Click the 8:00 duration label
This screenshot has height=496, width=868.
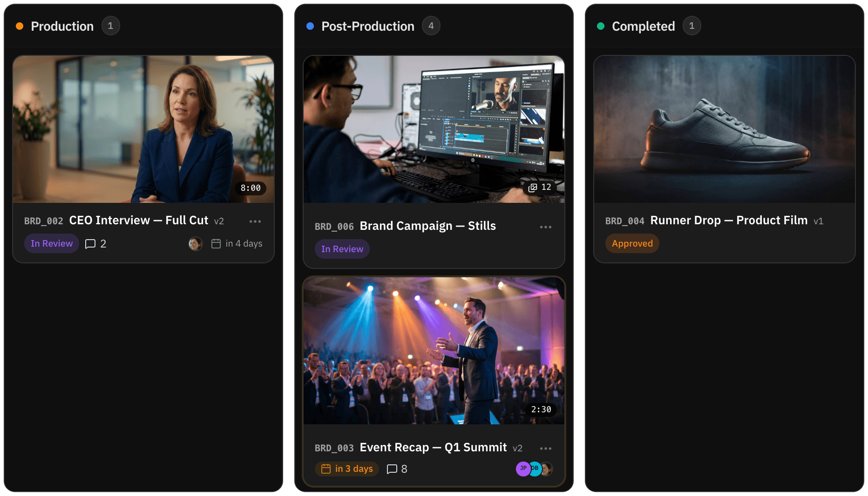tap(251, 188)
